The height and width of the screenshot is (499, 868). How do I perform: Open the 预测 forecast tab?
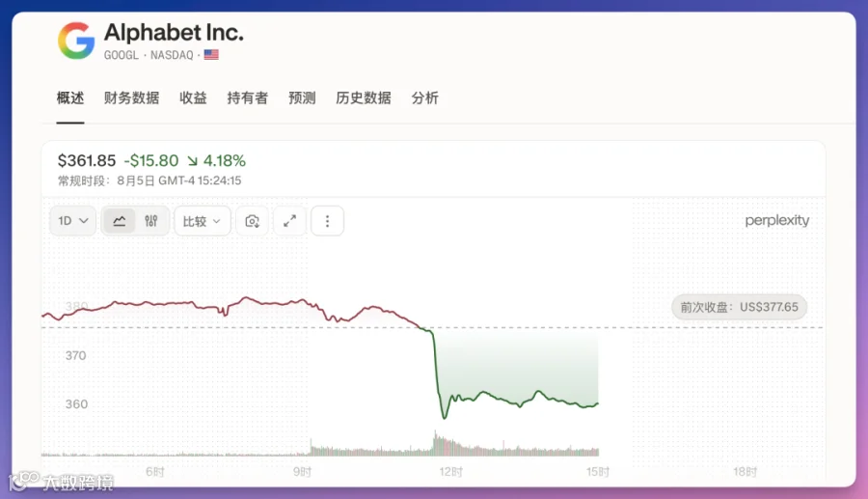302,98
